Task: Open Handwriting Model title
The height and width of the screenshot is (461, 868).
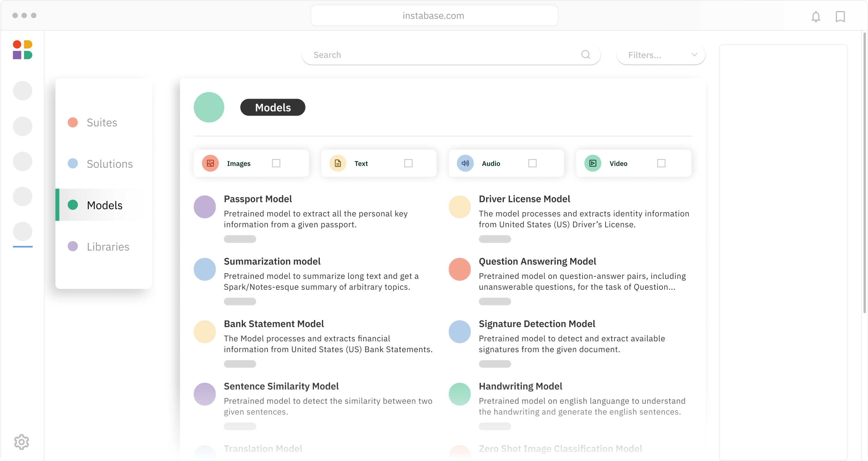Action: pos(520,386)
